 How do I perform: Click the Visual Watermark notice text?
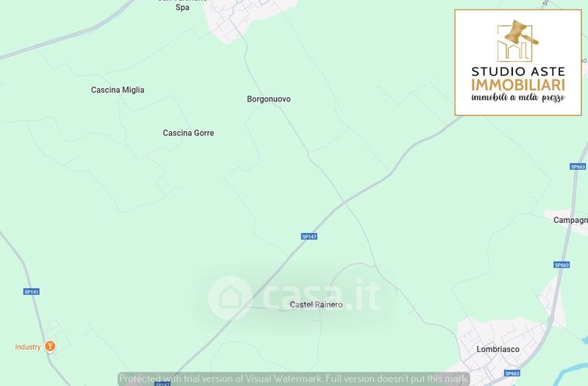click(293, 379)
